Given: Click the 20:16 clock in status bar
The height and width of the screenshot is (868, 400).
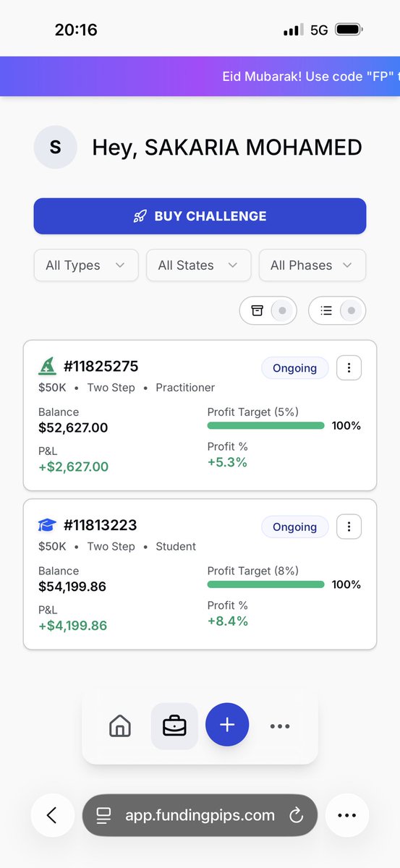Looking at the screenshot, I should coord(76,30).
